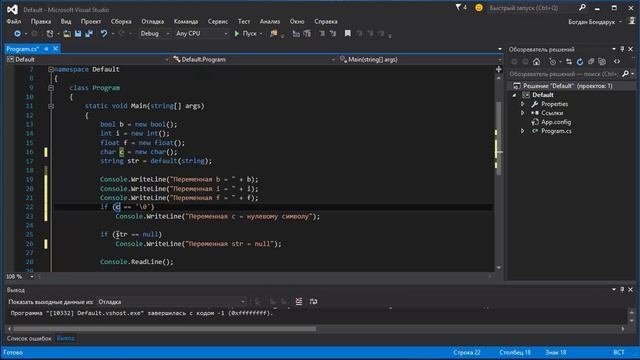Open the Анализ menu

(x=270, y=21)
